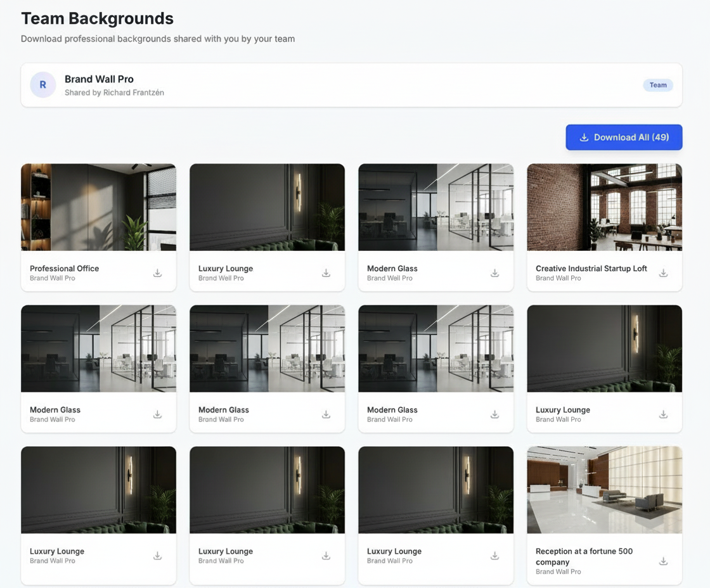Click the Team badge on the pack card
Viewport: 710px width, 588px height.
pyautogui.click(x=658, y=84)
